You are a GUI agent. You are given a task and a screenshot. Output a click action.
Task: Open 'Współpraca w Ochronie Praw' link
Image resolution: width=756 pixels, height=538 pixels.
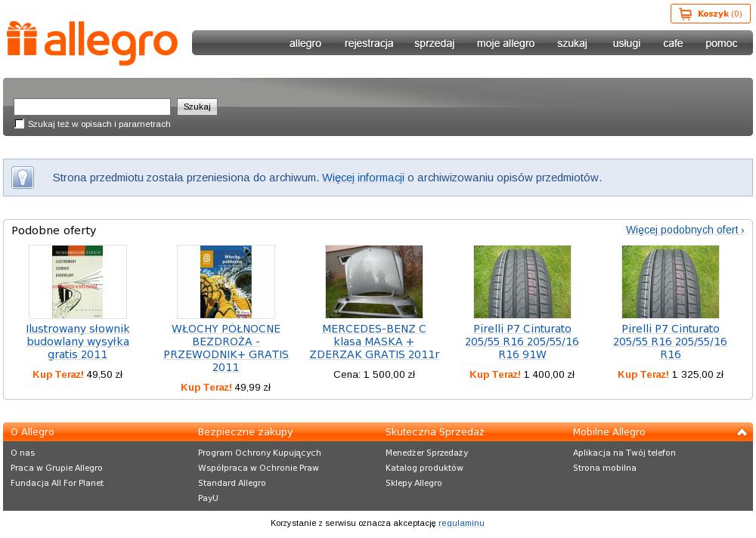pyautogui.click(x=259, y=468)
